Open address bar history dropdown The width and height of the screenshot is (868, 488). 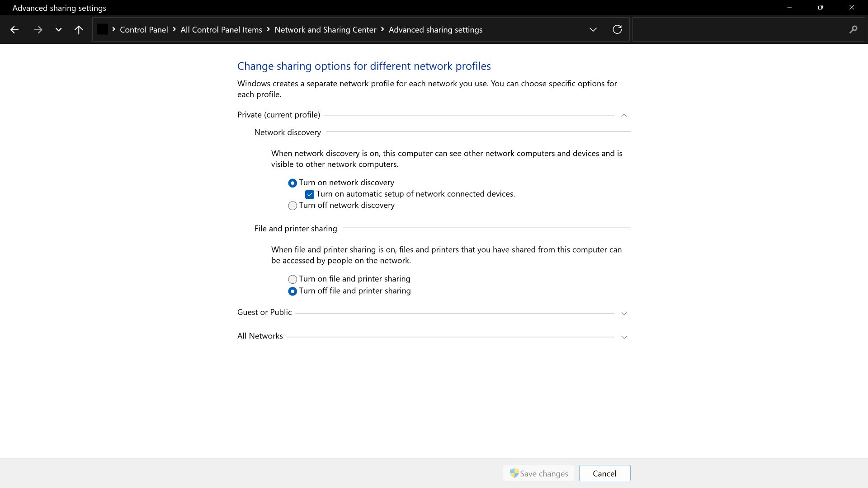pos(593,30)
